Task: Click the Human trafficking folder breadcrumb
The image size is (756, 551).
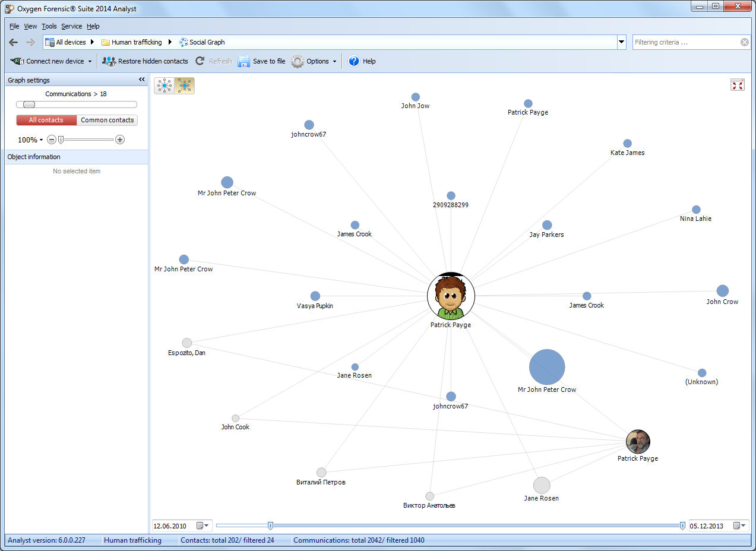Action: (x=132, y=42)
